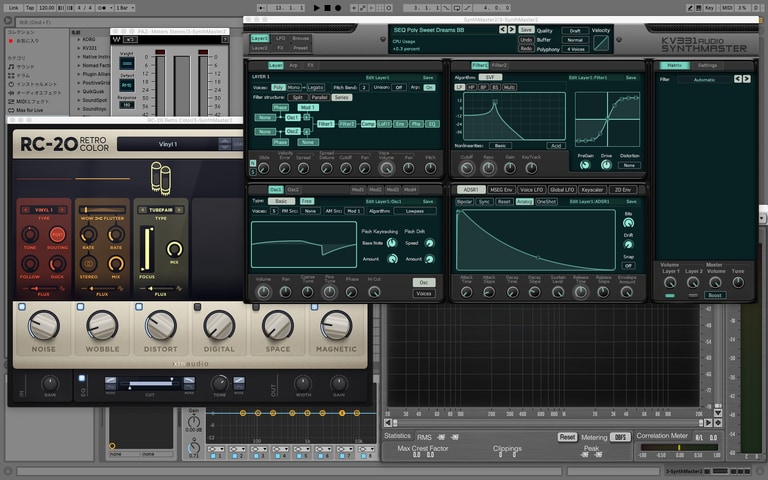Open the MIDI Effects category in the browser
Screen dimensions: 768x480
[x=28, y=101]
